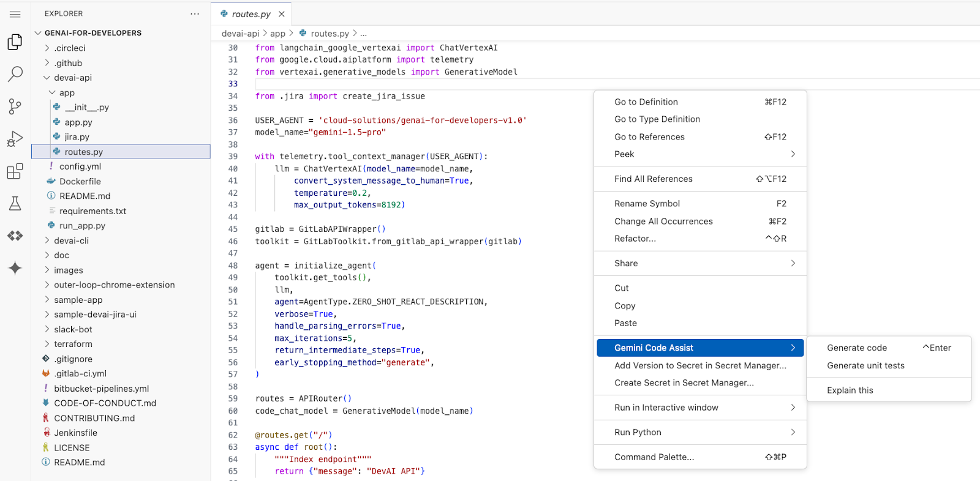Choose Go to References menu entry
Screen dimensions: 980x481
point(700,137)
